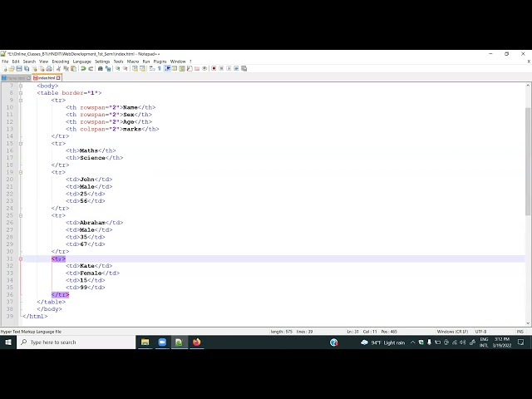The image size is (532, 399).
Task: Toggle synchronize horizontal scrolling
Action: 142,68
